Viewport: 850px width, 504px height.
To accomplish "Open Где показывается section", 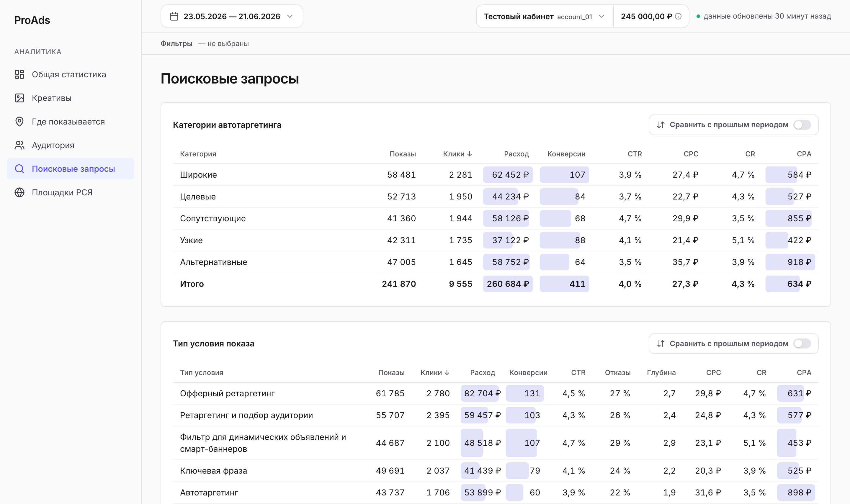I will click(x=71, y=122).
